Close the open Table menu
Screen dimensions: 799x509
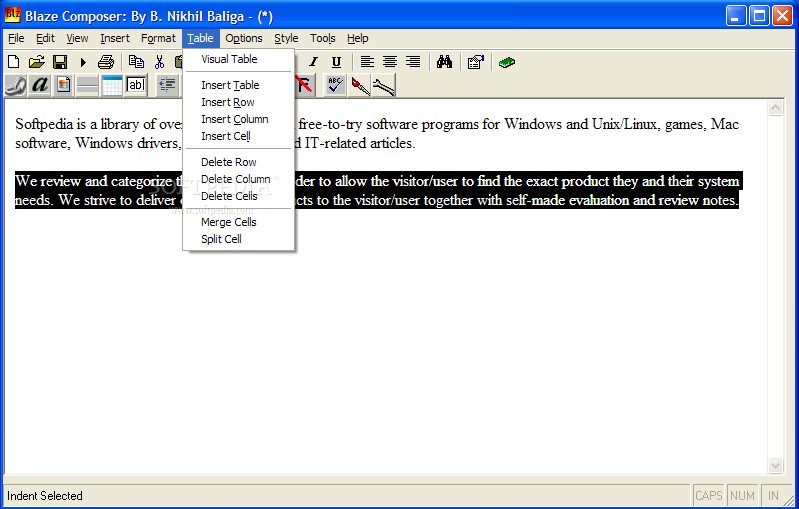point(200,38)
